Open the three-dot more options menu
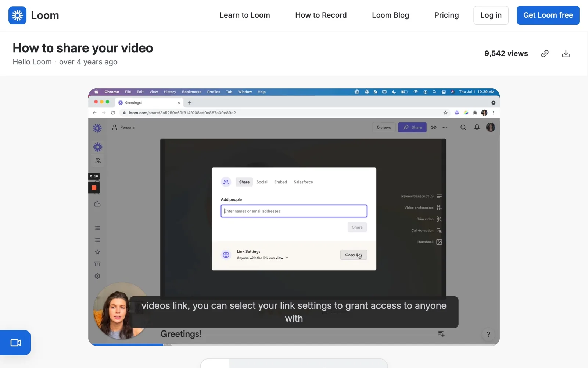The image size is (588, 368). 445,127
